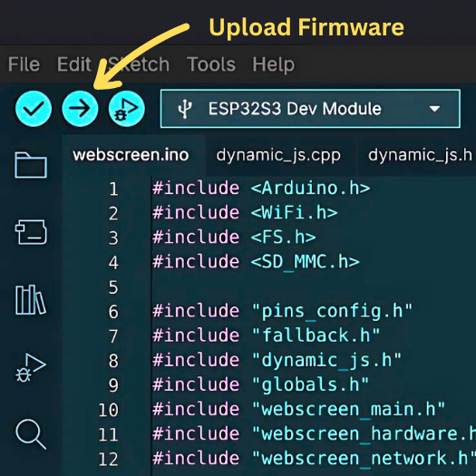Open the Debug panel in the sidebar
The image size is (476, 476).
[x=31, y=367]
